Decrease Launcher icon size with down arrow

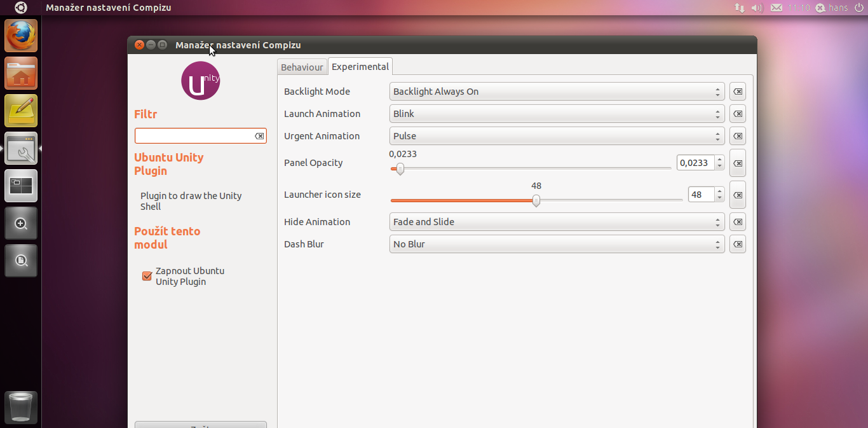[x=719, y=198]
